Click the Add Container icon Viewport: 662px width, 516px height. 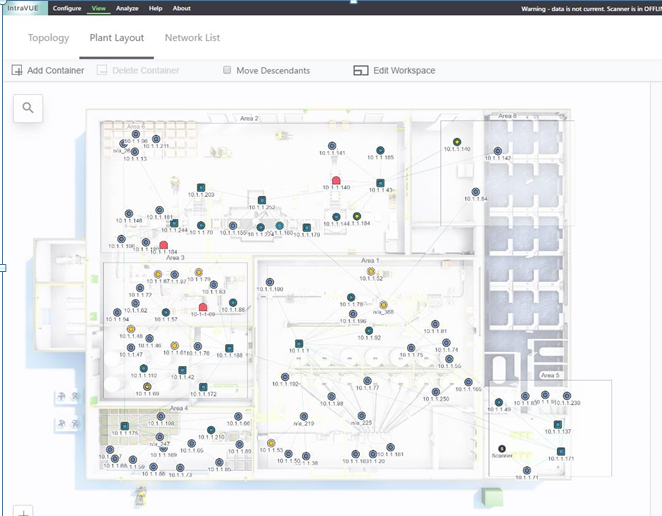(17, 70)
